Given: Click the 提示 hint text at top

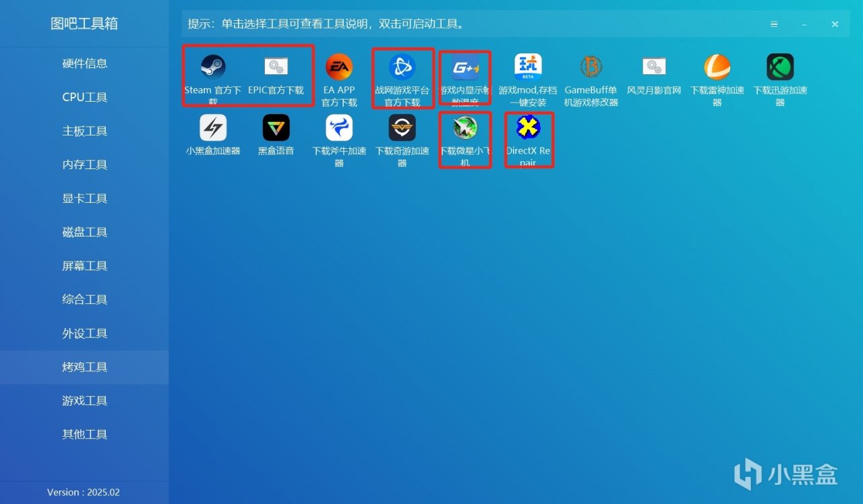Looking at the screenshot, I should 326,24.
